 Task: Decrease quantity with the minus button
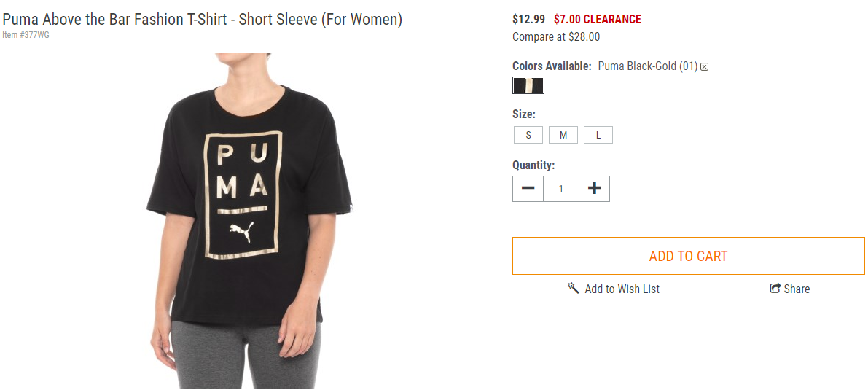click(528, 188)
